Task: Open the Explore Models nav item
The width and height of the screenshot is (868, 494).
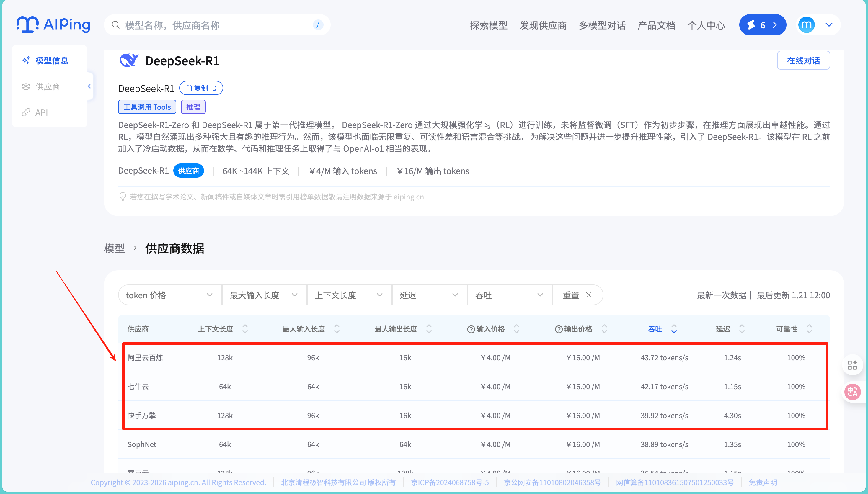Action: [x=488, y=25]
